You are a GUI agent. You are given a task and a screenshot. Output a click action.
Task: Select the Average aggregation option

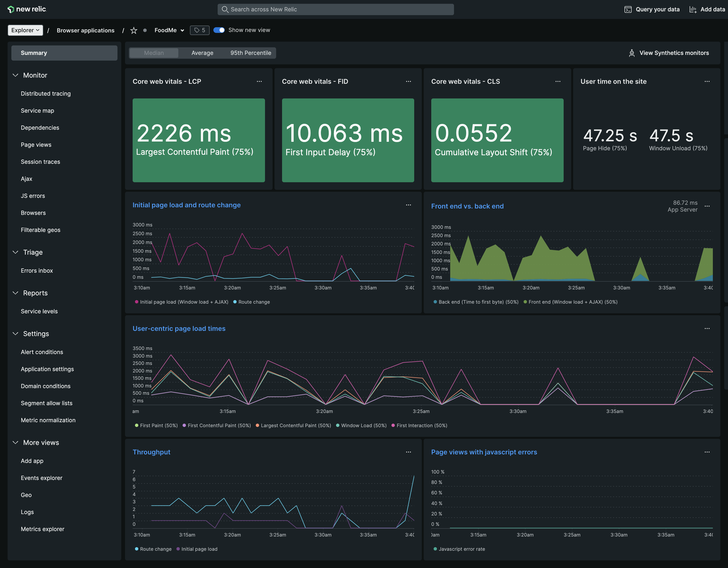[202, 53]
